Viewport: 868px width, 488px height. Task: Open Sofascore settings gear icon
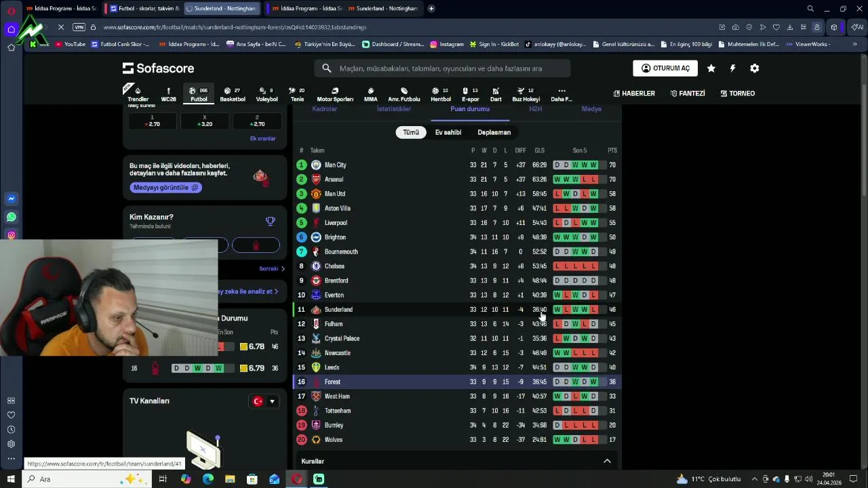coord(754,68)
